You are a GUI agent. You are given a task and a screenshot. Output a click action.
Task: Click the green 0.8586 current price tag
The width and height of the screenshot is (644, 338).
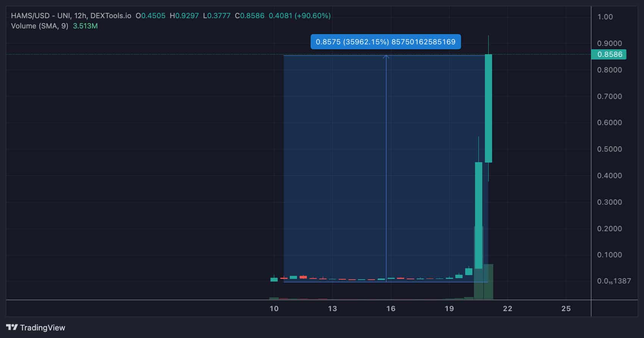pos(609,54)
